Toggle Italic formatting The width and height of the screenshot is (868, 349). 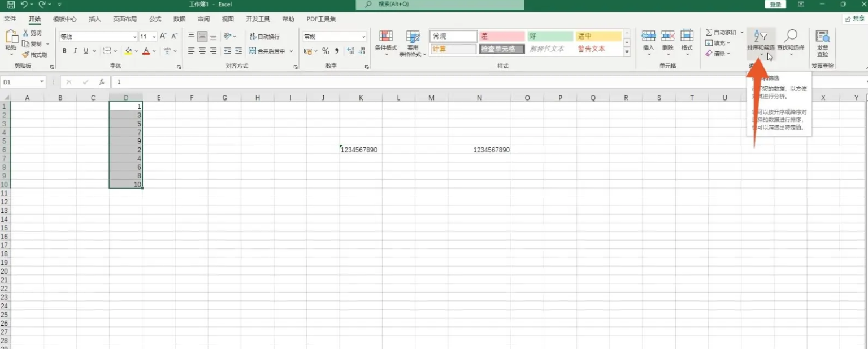75,51
